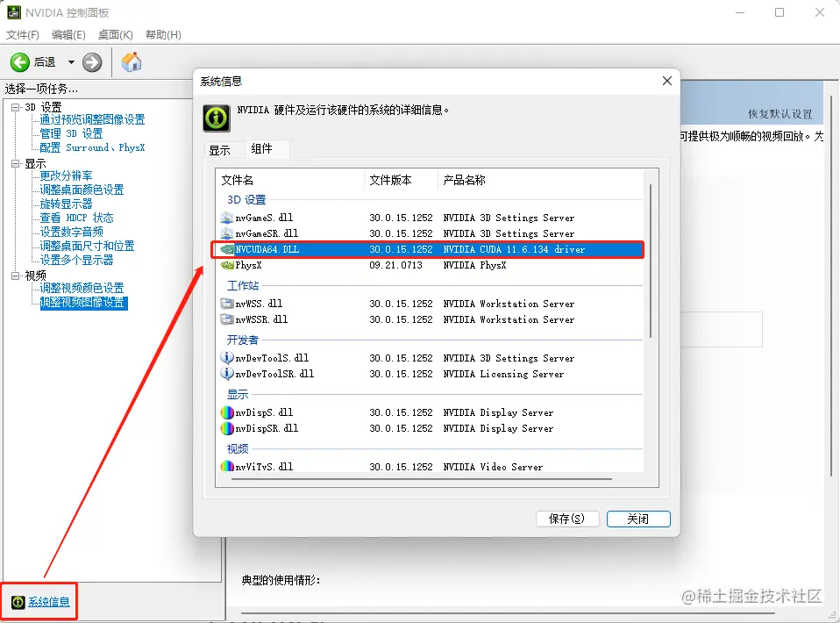
Task: Select 调整桌面尺寸和位置 tree item
Action: click(x=88, y=246)
